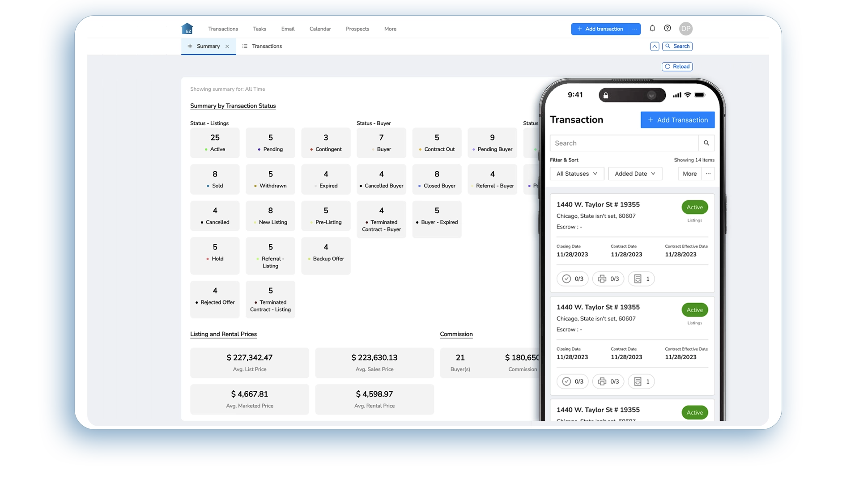Click the mobile search magnifier icon
Screen dimensions: 868x483
[706, 143]
